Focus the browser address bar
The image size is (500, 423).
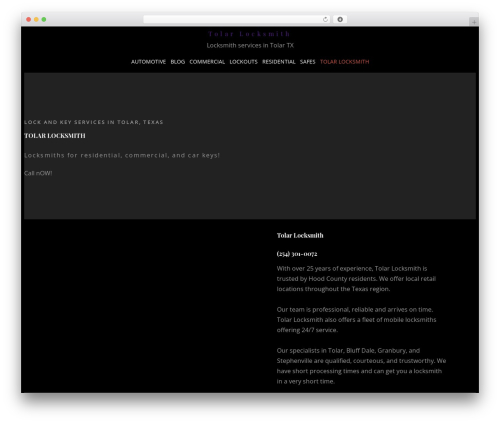(x=237, y=19)
